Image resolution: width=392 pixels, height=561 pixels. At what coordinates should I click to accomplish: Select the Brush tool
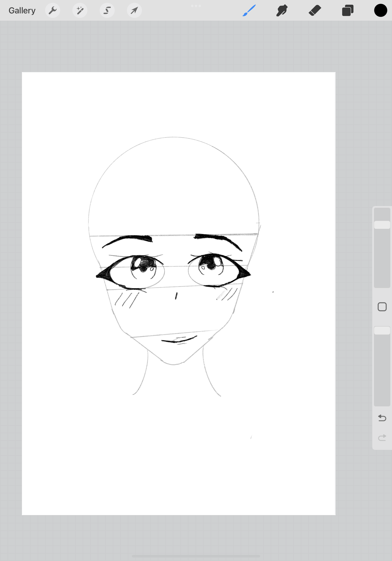click(249, 11)
